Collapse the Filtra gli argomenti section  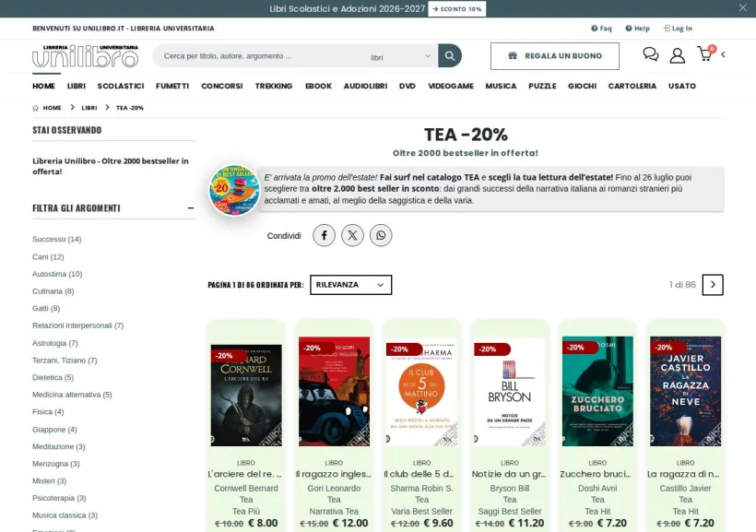pos(191,207)
